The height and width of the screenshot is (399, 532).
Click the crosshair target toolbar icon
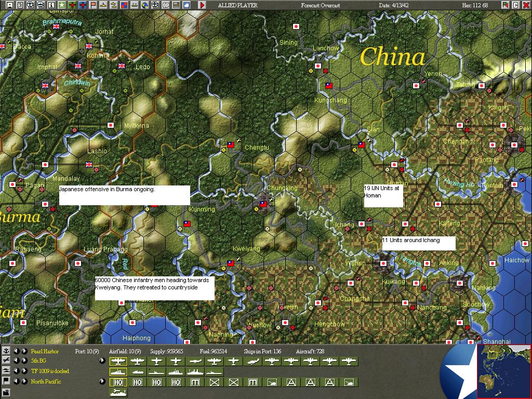pos(155,5)
